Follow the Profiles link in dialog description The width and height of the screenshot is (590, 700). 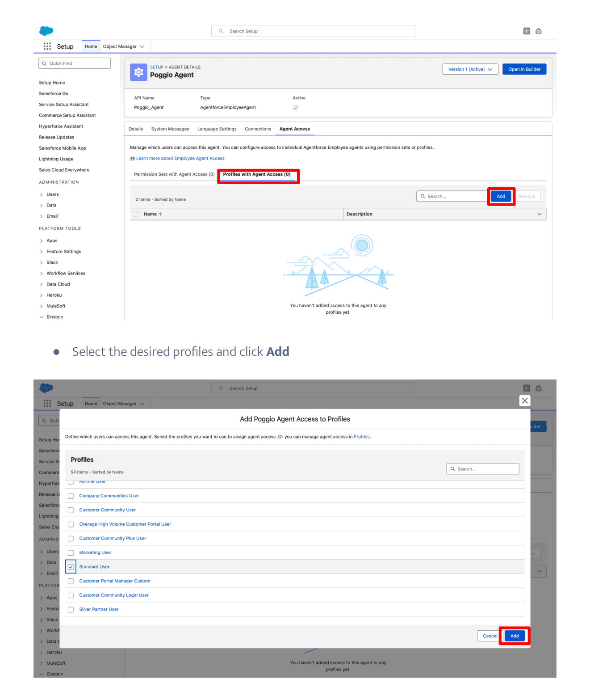362,437
